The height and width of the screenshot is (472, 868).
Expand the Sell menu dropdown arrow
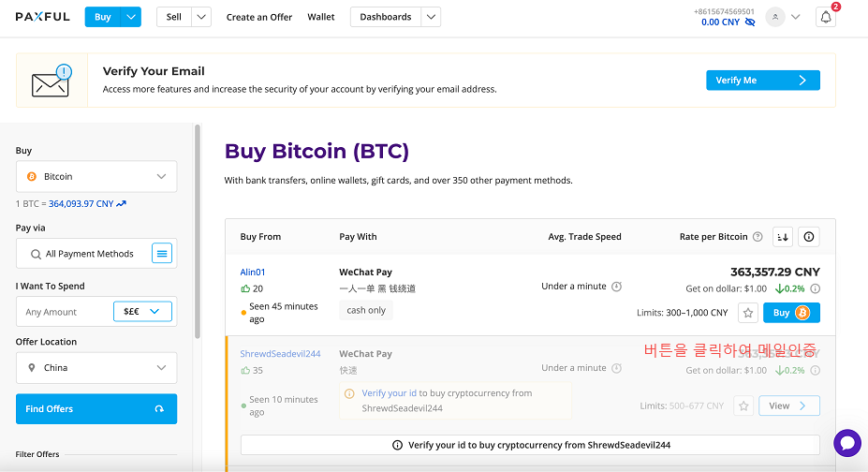[201, 17]
